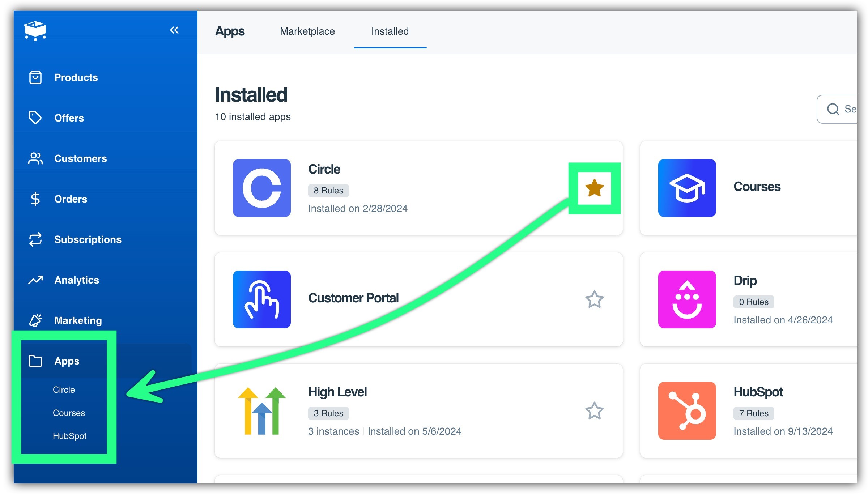Open Offers tag icon in sidebar
Viewport: 868px width, 494px height.
tap(35, 118)
